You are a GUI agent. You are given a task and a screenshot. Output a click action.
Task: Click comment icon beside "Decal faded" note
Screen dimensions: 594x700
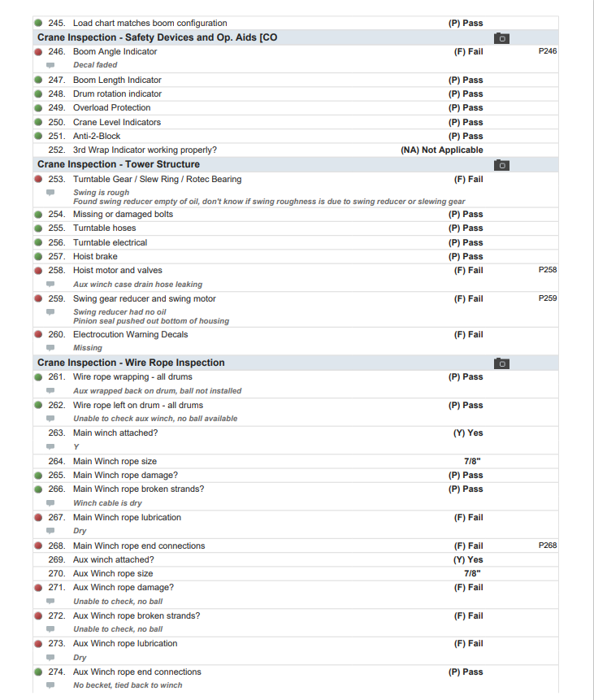click(x=50, y=65)
